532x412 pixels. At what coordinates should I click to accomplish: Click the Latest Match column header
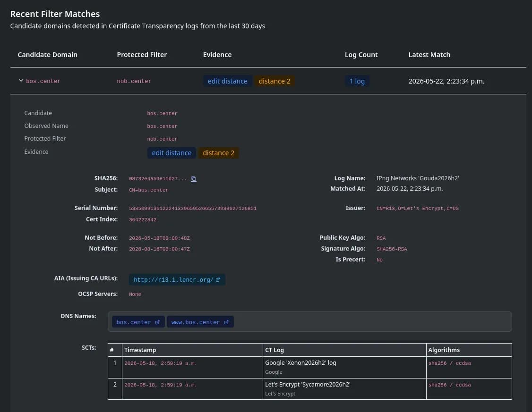[x=429, y=55]
